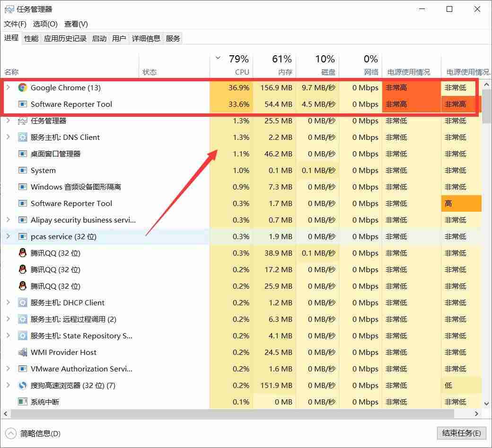Switch to the 用户 tab
Screen dimensions: 492x448
click(119, 39)
